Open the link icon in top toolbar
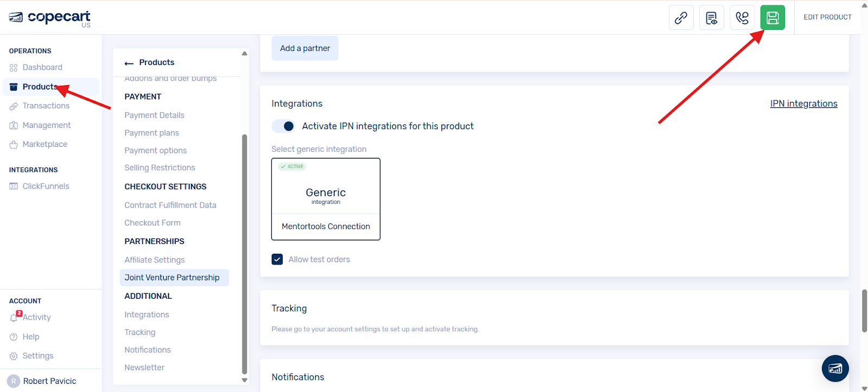868x392 pixels. (x=681, y=17)
